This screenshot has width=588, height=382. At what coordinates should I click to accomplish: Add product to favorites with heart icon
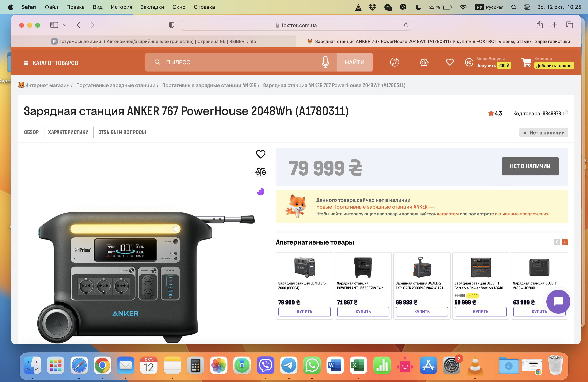point(260,154)
